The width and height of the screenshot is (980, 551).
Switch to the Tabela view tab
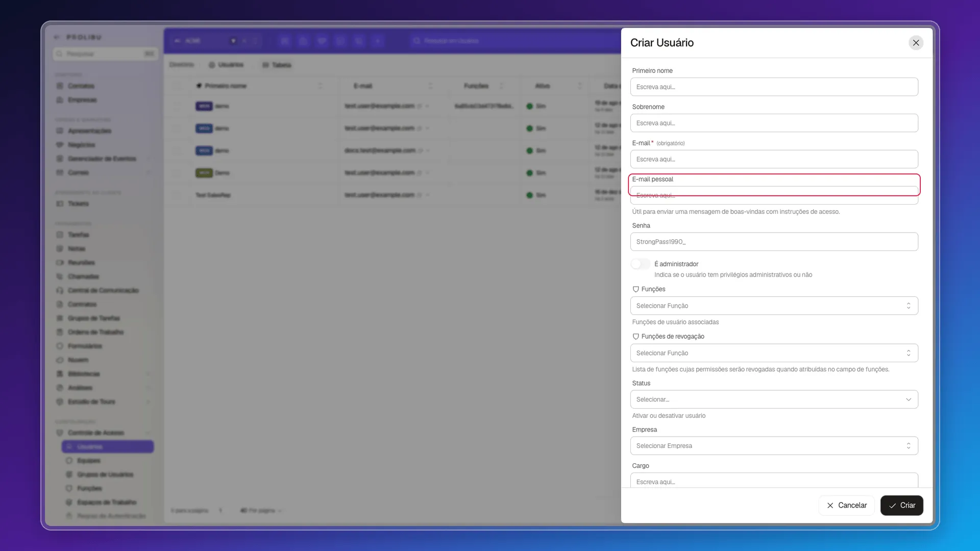tap(277, 65)
